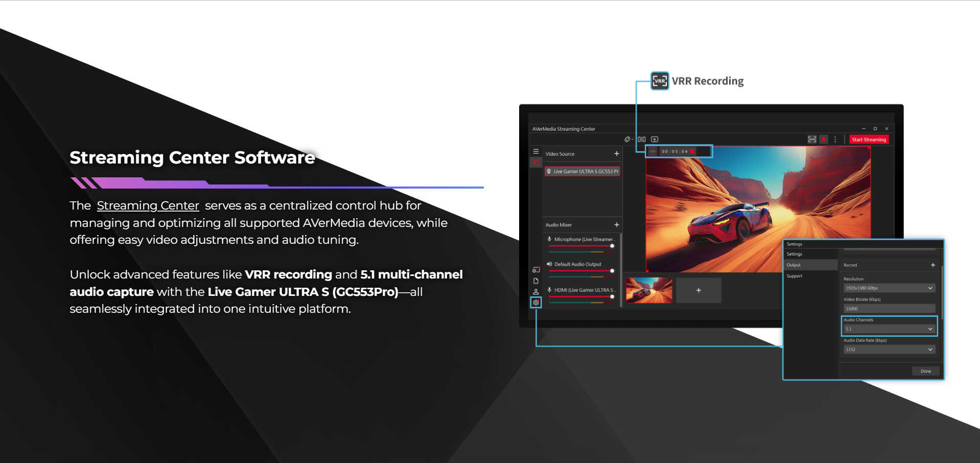The height and width of the screenshot is (463, 980).
Task: Mute the HDMI Live Gamer audio input
Action: click(549, 290)
